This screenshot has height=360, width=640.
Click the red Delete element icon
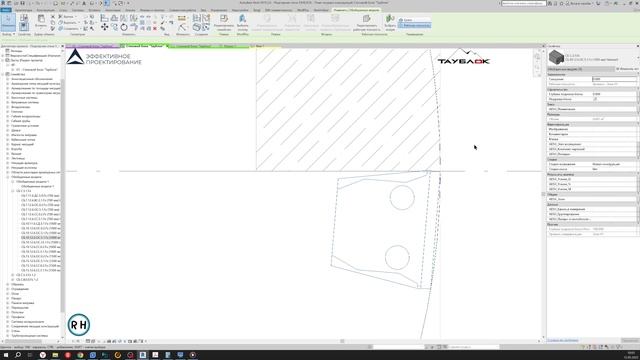tap(155, 28)
